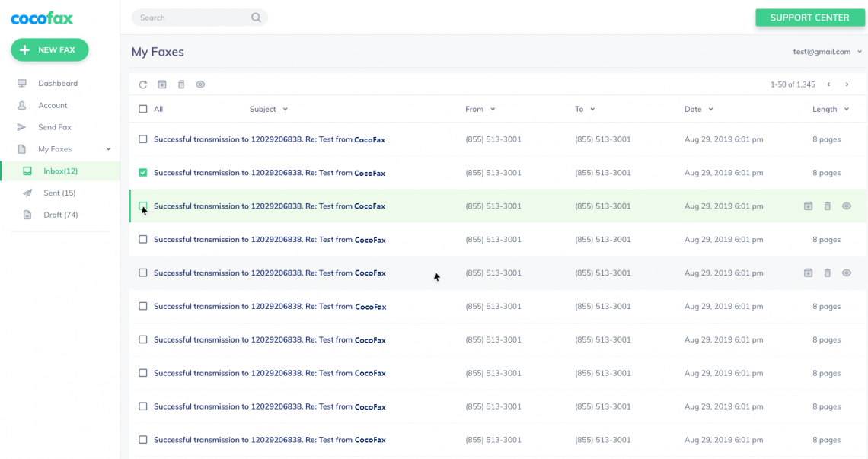This screenshot has height=459, width=868.
Task: Uncheck the selected second fax checkbox
Action: 143,173
